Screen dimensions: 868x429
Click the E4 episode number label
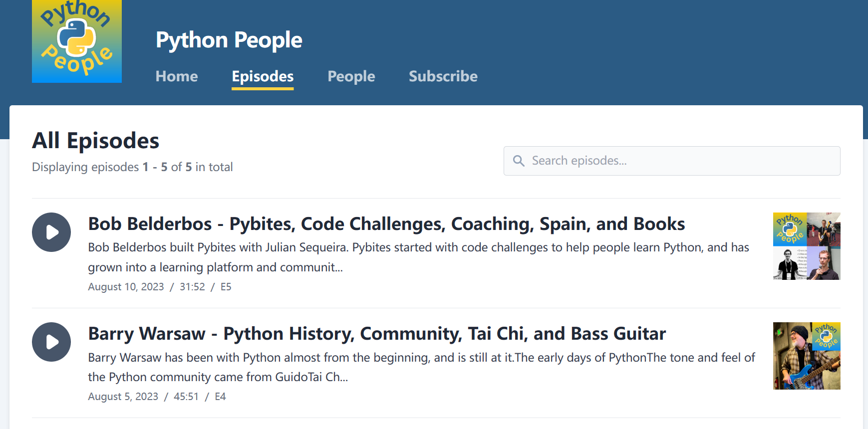tap(220, 397)
